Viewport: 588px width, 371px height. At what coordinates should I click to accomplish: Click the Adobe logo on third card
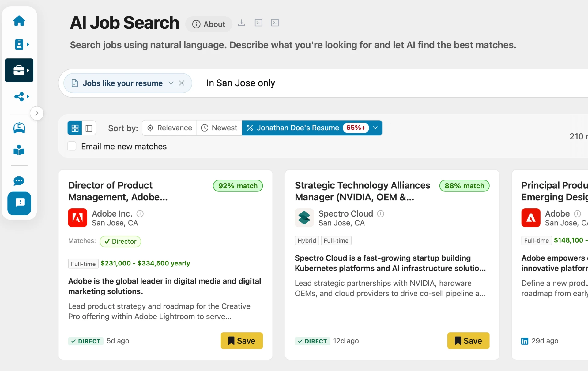[531, 218]
